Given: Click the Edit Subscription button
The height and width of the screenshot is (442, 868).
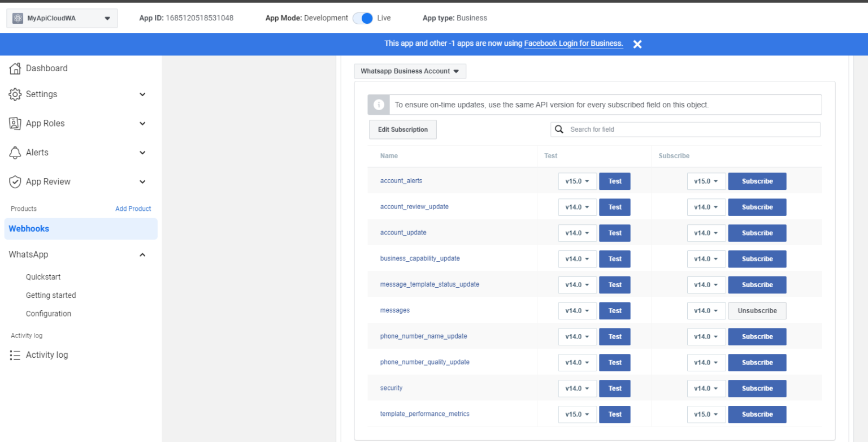Looking at the screenshot, I should 402,129.
